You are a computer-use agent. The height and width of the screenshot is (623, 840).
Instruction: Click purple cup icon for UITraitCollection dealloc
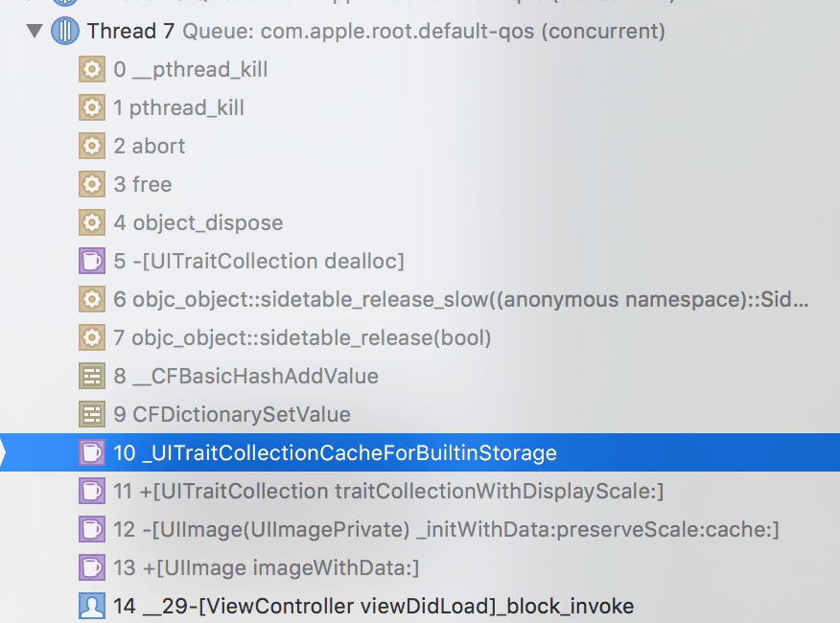pos(91,261)
